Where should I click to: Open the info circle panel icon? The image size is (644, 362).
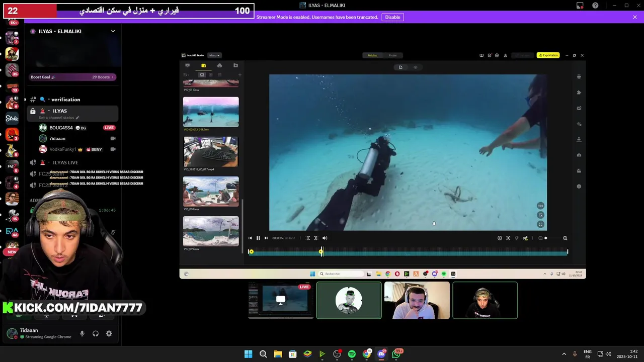[579, 187]
